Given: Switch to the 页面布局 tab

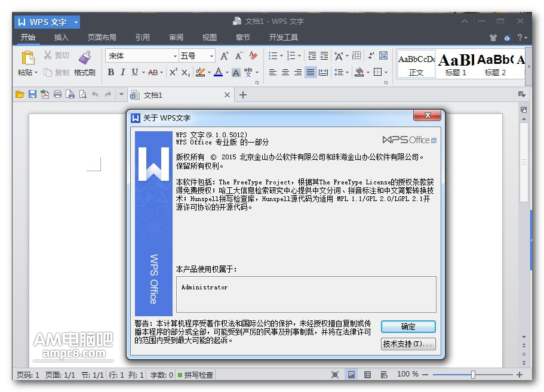Looking at the screenshot, I should click(102, 37).
